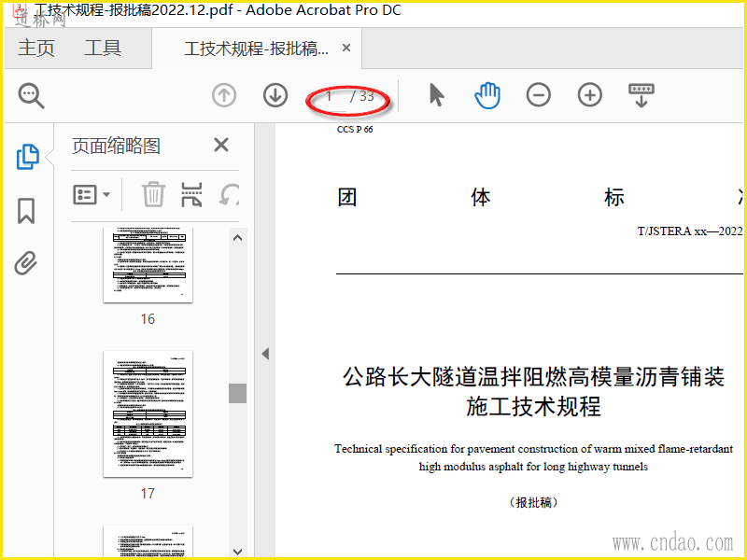Click the thumbnail label 16

(x=148, y=319)
